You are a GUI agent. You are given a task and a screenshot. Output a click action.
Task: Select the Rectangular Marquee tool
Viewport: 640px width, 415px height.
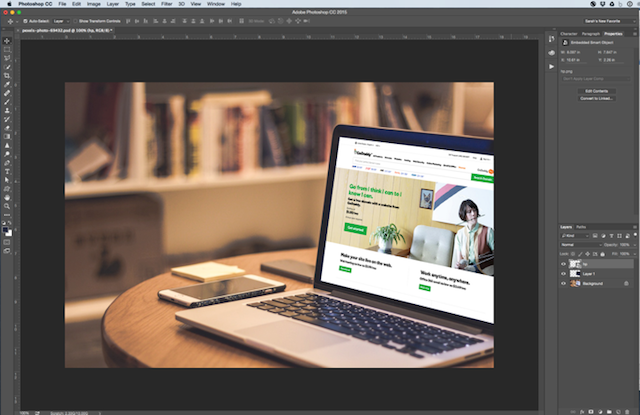(x=7, y=49)
